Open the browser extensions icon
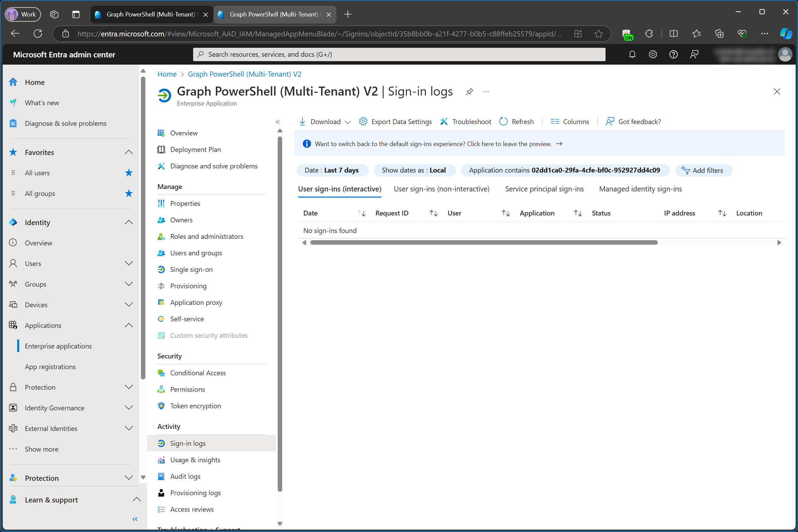Image resolution: width=798 pixels, height=532 pixels. click(x=649, y=34)
